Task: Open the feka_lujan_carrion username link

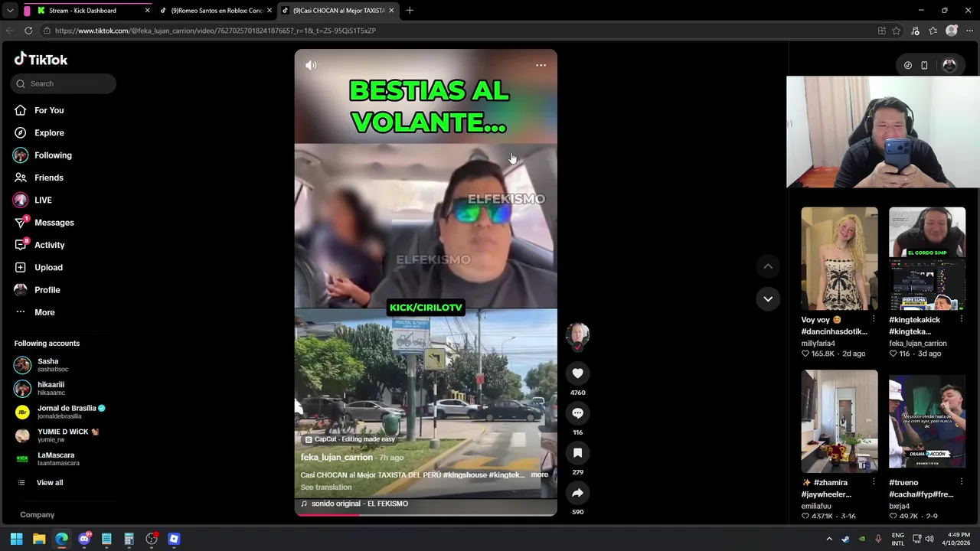Action: coord(337,458)
